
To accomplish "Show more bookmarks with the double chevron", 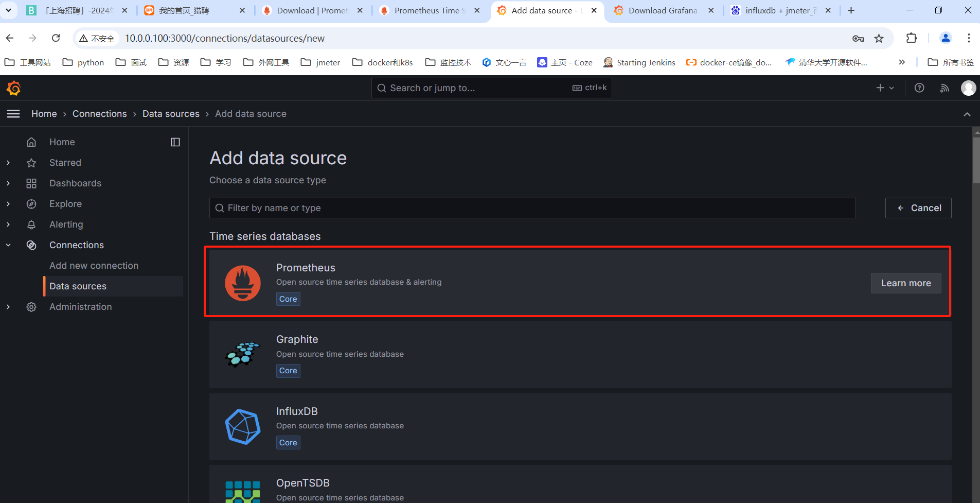I will point(902,62).
